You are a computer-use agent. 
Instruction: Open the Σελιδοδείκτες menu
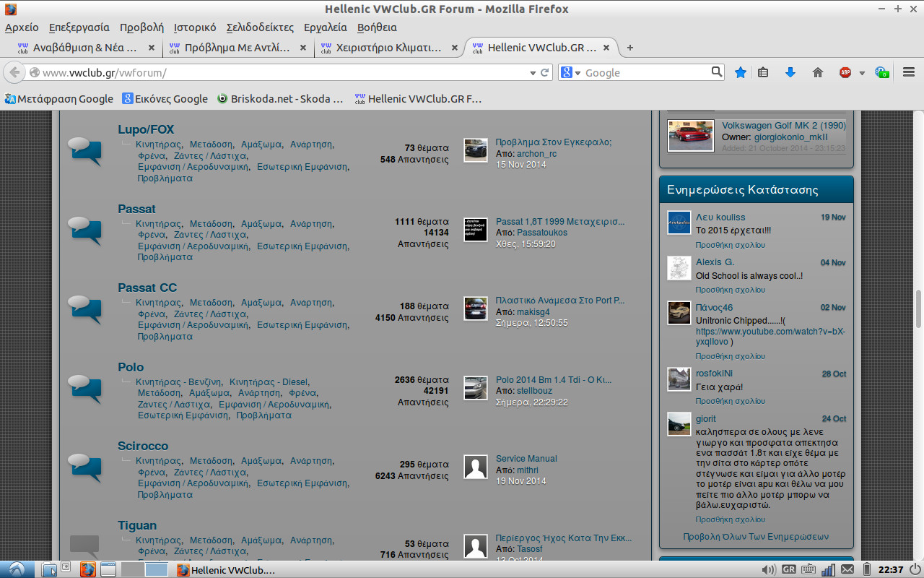point(260,27)
